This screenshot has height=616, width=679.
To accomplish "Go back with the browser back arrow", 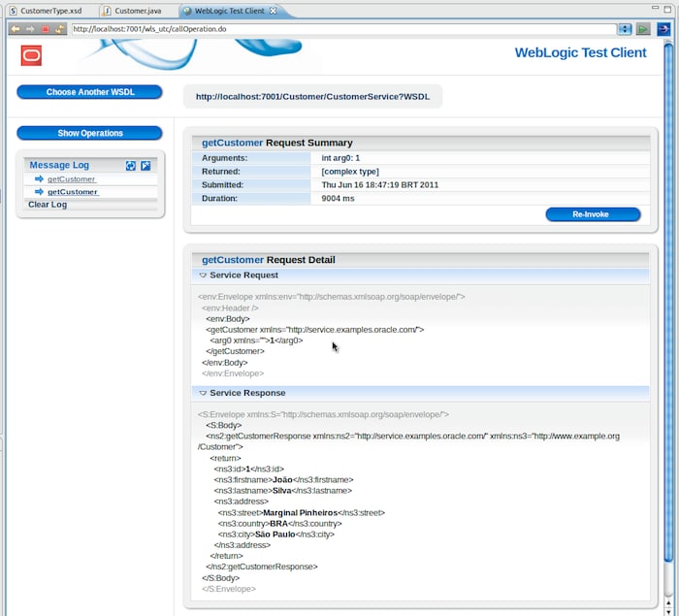I will [16, 29].
